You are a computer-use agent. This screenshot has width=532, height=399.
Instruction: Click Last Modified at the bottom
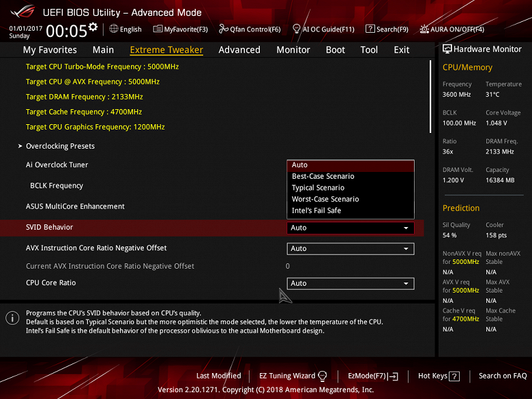[218, 376]
